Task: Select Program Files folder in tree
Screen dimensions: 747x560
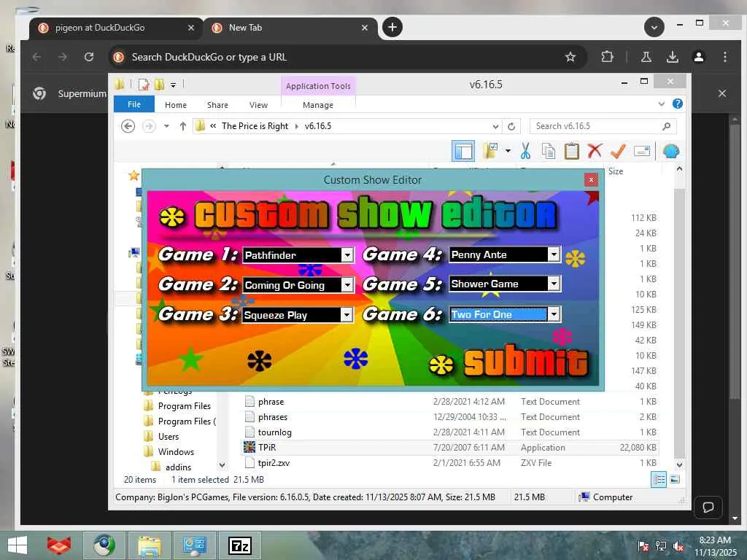Action: [x=184, y=406]
